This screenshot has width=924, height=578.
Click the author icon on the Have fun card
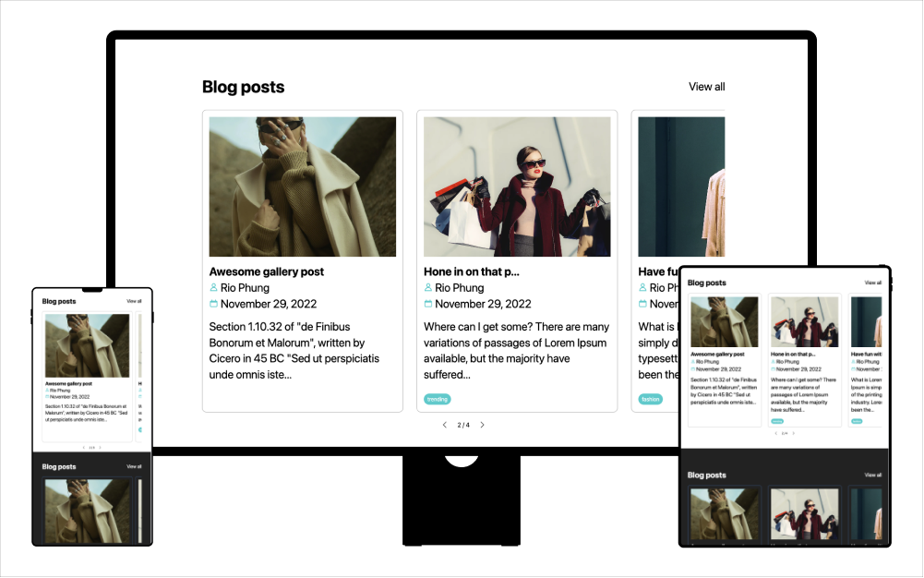click(x=643, y=286)
